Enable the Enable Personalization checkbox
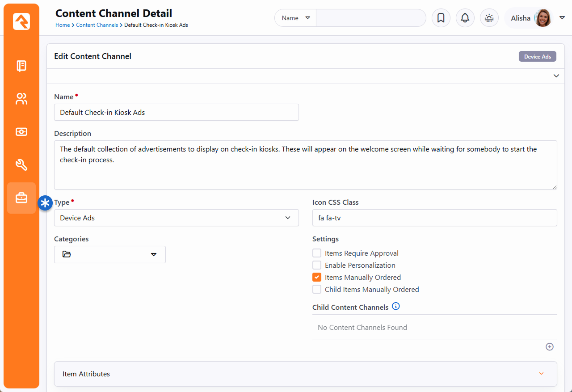Screen dimensions: 572x392 [x=317, y=265]
